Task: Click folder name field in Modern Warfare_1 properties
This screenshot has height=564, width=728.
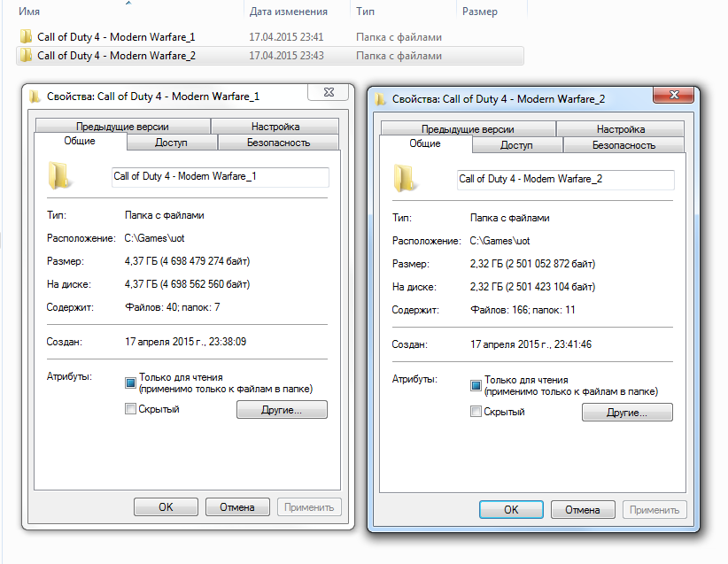Action: tap(221, 177)
